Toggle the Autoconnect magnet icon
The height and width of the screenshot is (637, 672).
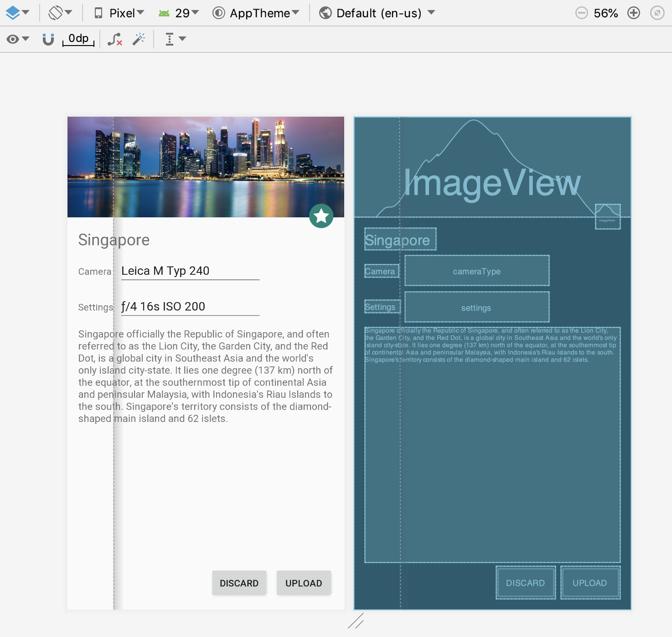point(48,39)
